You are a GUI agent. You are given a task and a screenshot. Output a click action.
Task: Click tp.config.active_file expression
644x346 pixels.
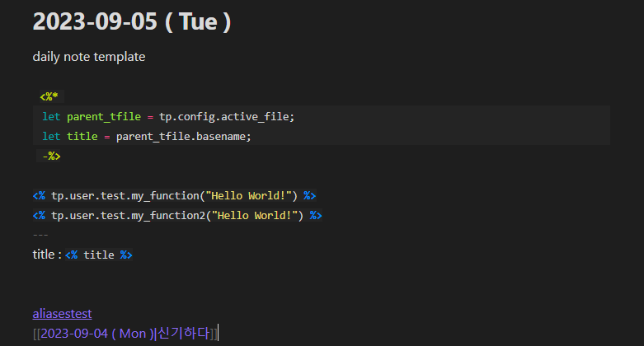click(x=227, y=116)
